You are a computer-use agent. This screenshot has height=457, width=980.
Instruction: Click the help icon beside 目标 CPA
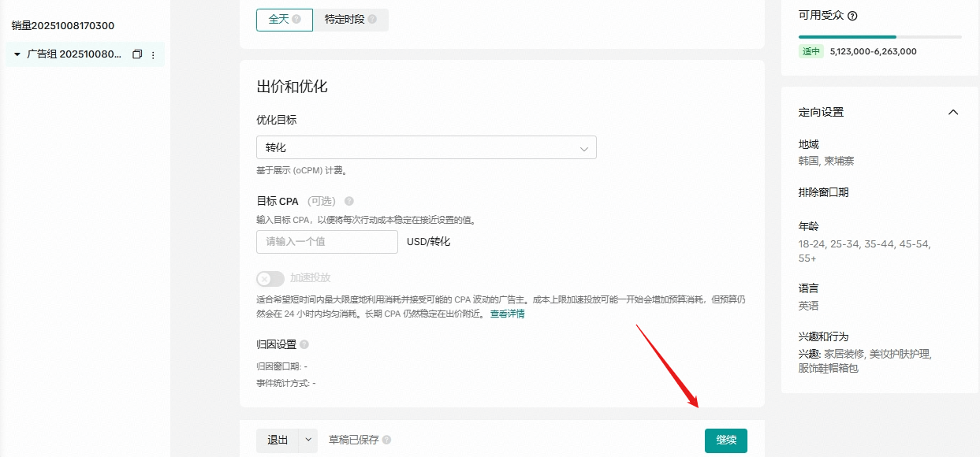[x=349, y=201]
